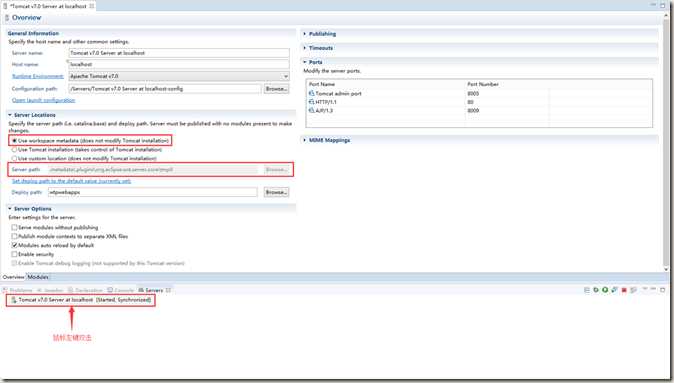Switch to the Overview tab
674x383 pixels.
click(x=13, y=277)
